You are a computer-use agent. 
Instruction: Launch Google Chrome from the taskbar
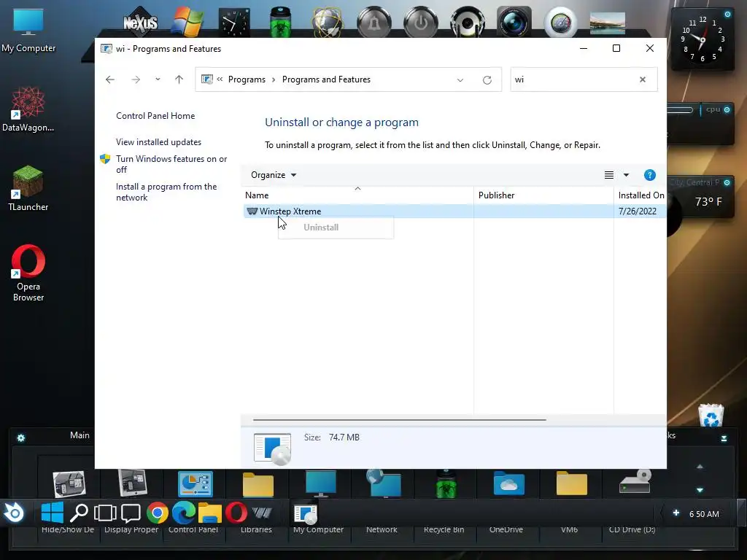[158, 513]
